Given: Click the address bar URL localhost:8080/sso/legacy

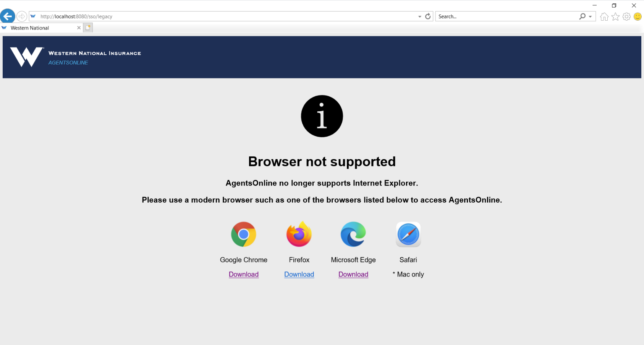Looking at the screenshot, I should coord(76,16).
